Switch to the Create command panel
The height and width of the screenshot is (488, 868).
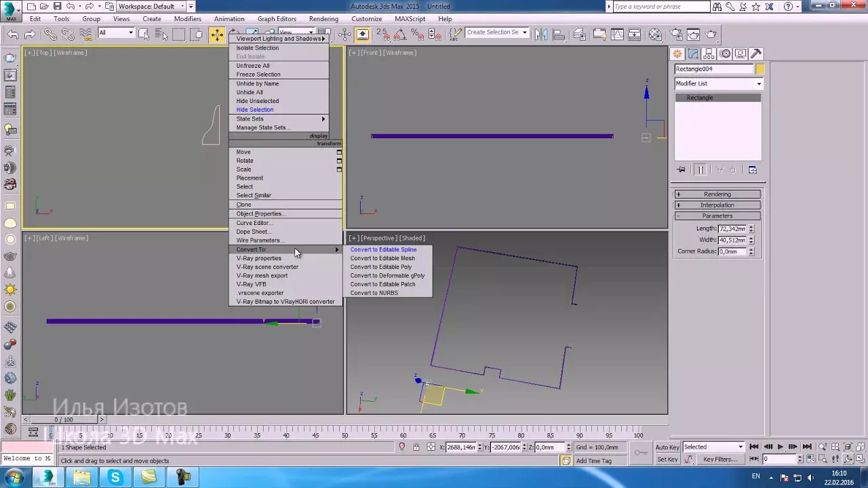coord(677,54)
